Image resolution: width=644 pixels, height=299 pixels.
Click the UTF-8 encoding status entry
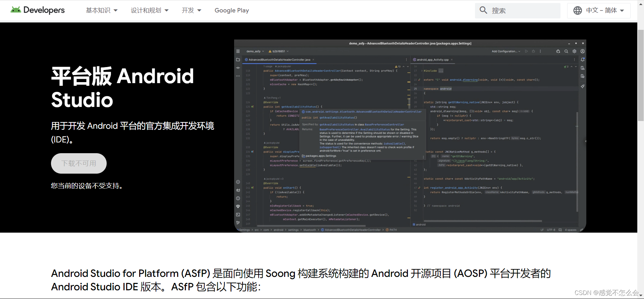coord(551,230)
